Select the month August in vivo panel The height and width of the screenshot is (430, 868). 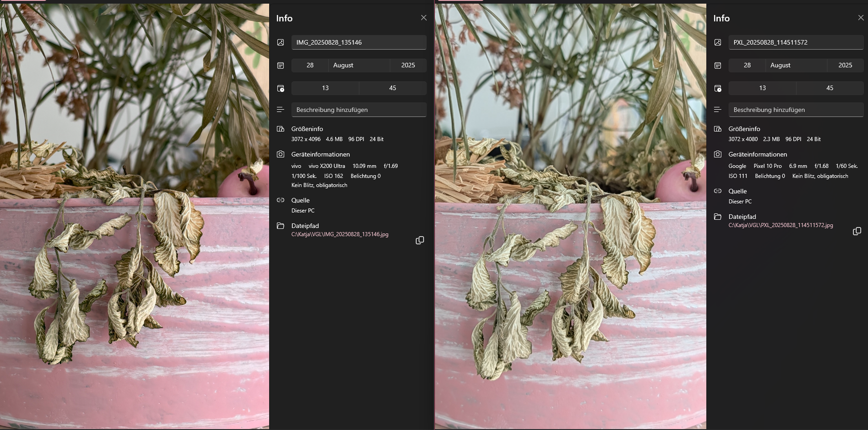click(358, 66)
